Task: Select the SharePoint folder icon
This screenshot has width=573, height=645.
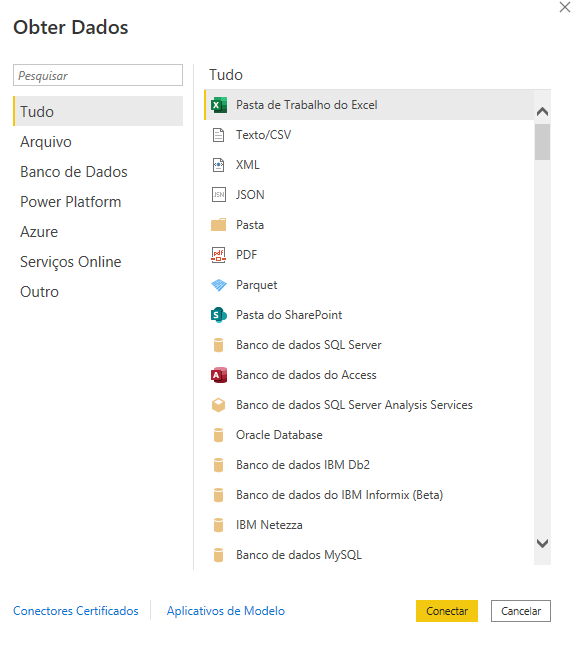Action: (x=218, y=315)
